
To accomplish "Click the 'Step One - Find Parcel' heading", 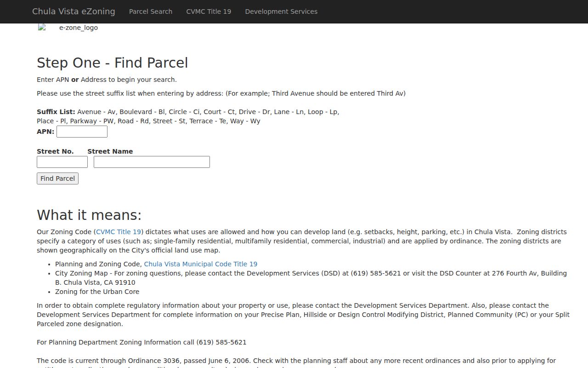I will 113,63.
